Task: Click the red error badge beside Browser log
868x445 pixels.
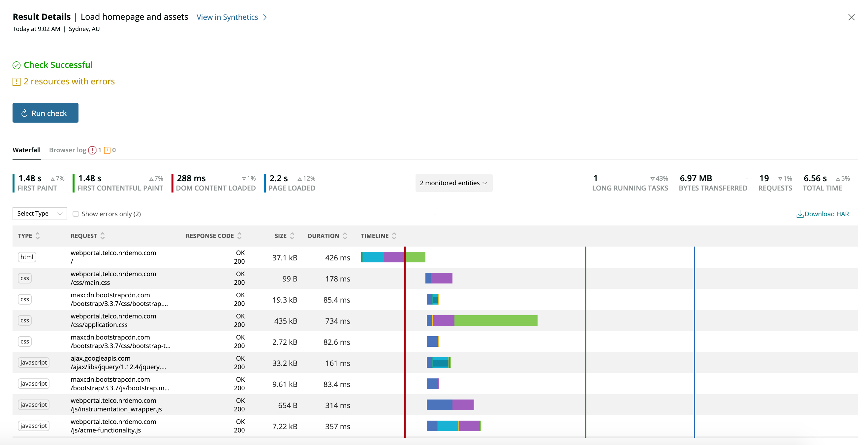Action: (x=93, y=150)
